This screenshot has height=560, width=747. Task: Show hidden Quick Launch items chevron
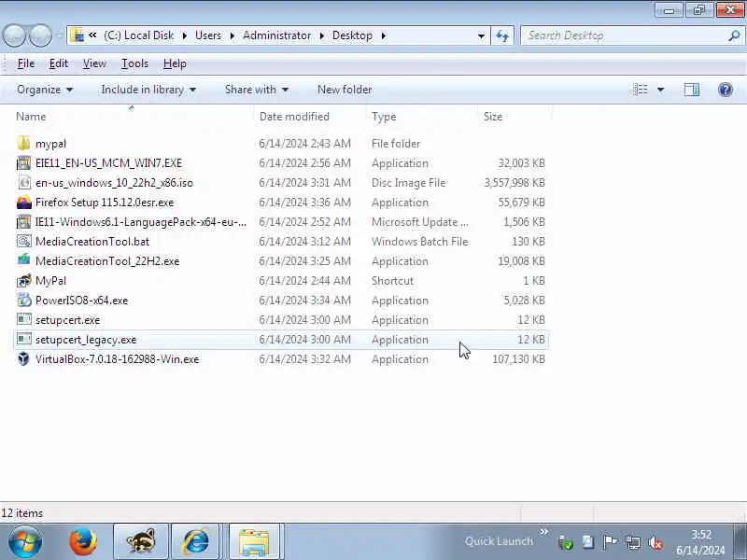(x=544, y=531)
